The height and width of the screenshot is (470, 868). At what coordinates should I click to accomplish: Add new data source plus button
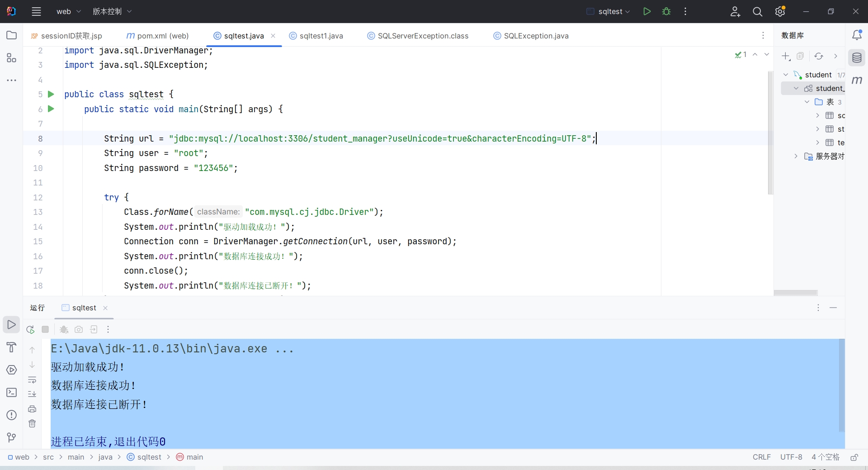pos(786,56)
